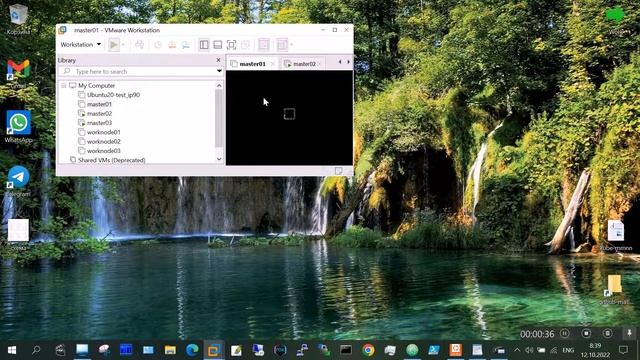Image resolution: width=640 pixels, height=360 pixels.
Task: Open the notification center icon
Action: click(623, 350)
